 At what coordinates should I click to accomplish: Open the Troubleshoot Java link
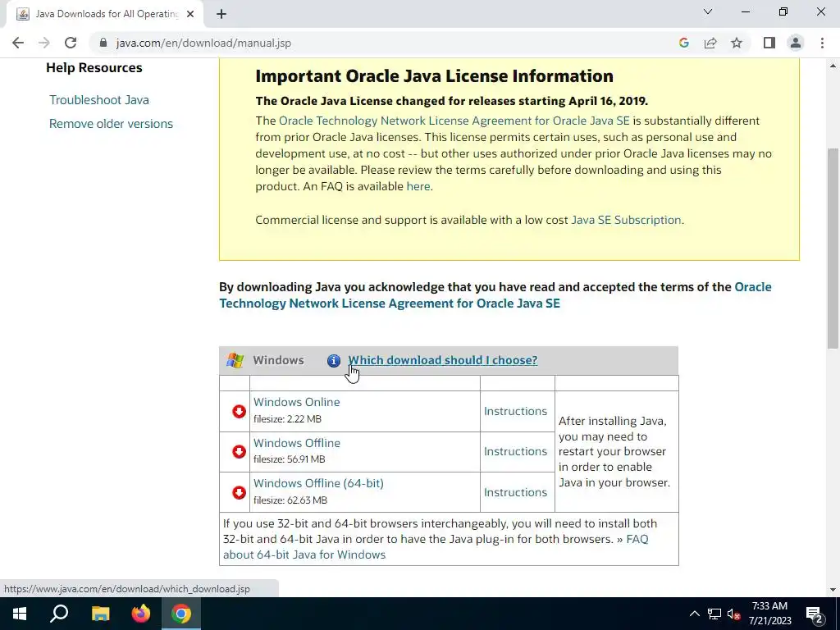pos(99,99)
